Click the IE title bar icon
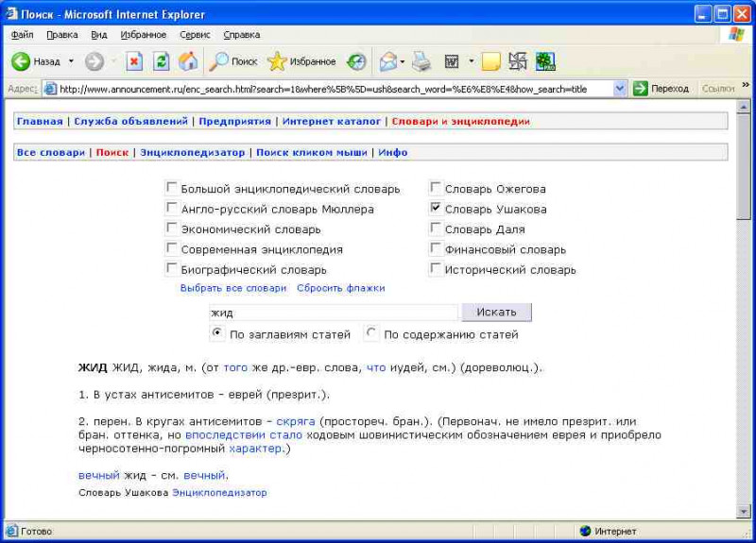The image size is (756, 543). pyautogui.click(x=11, y=14)
